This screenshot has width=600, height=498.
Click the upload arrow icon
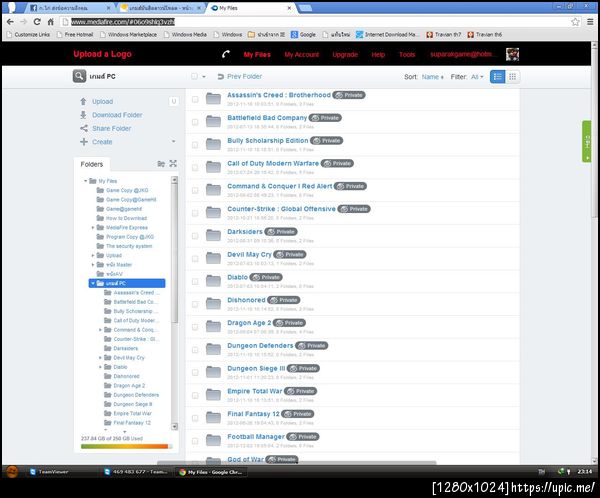[x=83, y=101]
